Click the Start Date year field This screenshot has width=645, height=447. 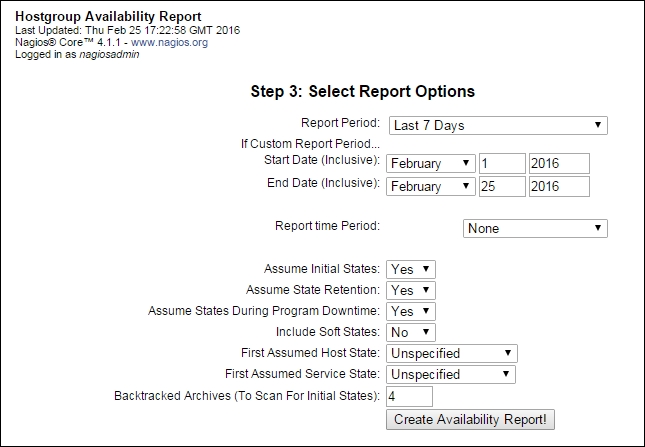[559, 164]
